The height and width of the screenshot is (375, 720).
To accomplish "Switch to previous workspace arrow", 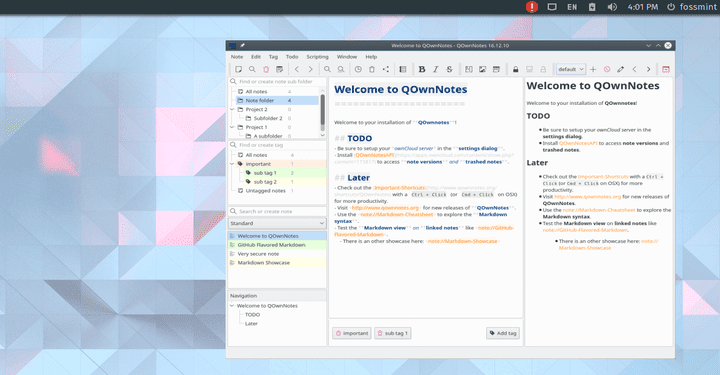I will tap(634, 69).
